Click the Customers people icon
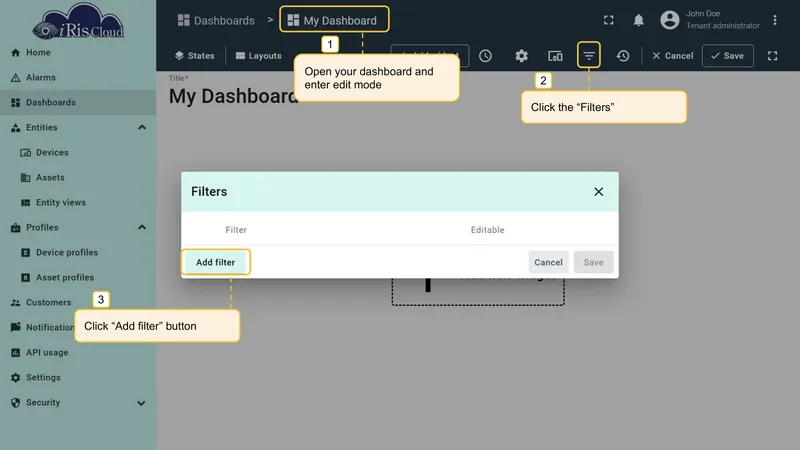This screenshot has height=450, width=800. point(15,303)
